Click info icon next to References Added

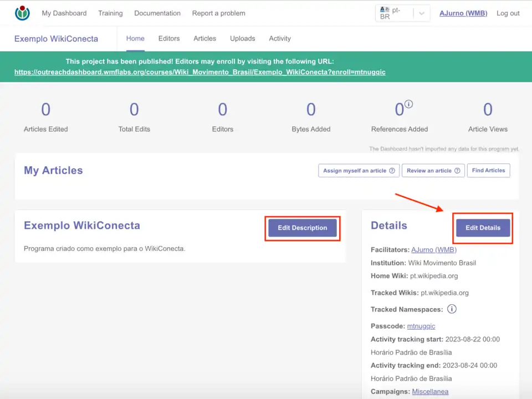(409, 104)
